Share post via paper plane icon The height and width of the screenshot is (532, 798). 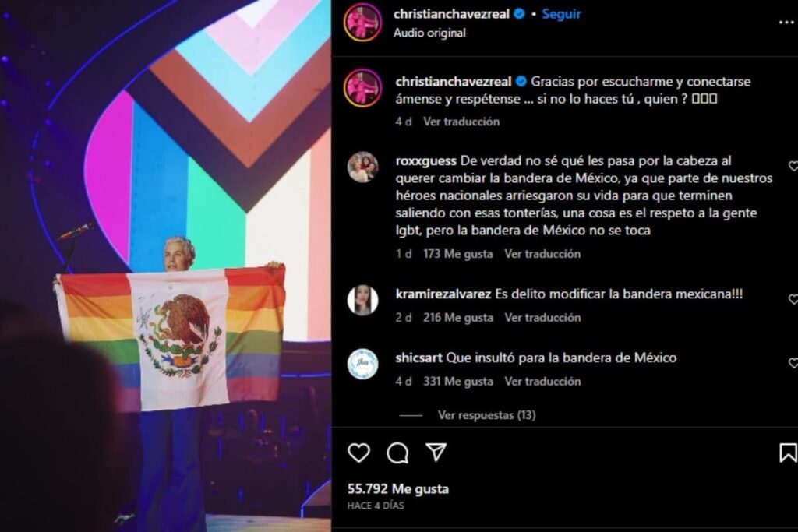point(436,452)
